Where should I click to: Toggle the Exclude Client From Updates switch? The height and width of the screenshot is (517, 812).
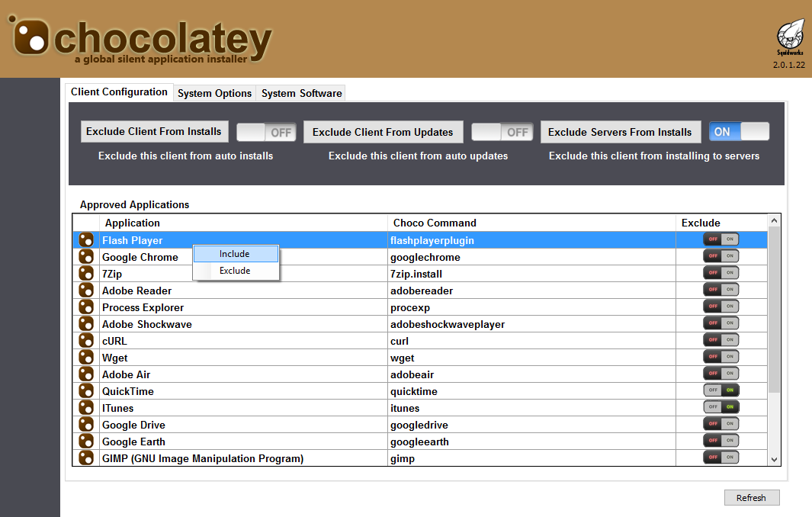click(502, 132)
